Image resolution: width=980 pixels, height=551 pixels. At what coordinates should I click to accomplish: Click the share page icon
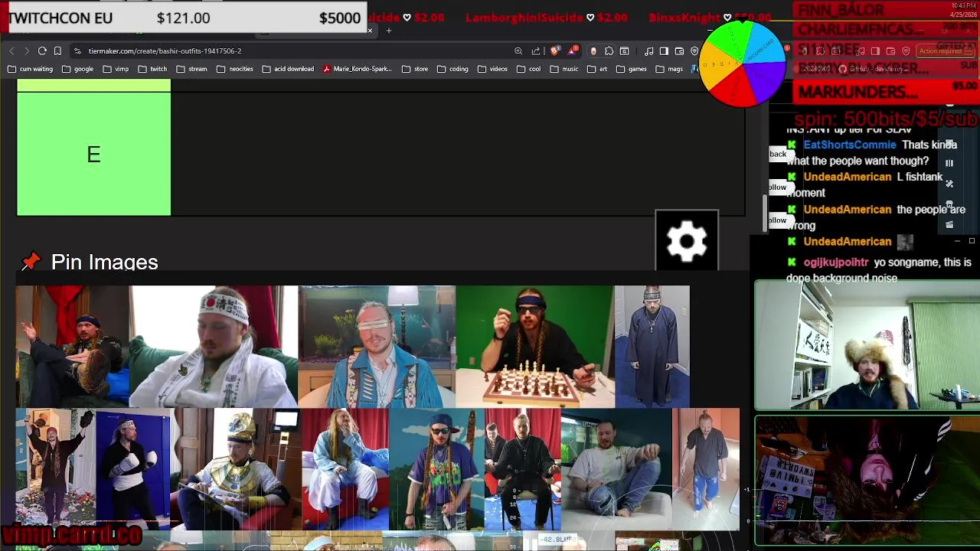(x=536, y=51)
